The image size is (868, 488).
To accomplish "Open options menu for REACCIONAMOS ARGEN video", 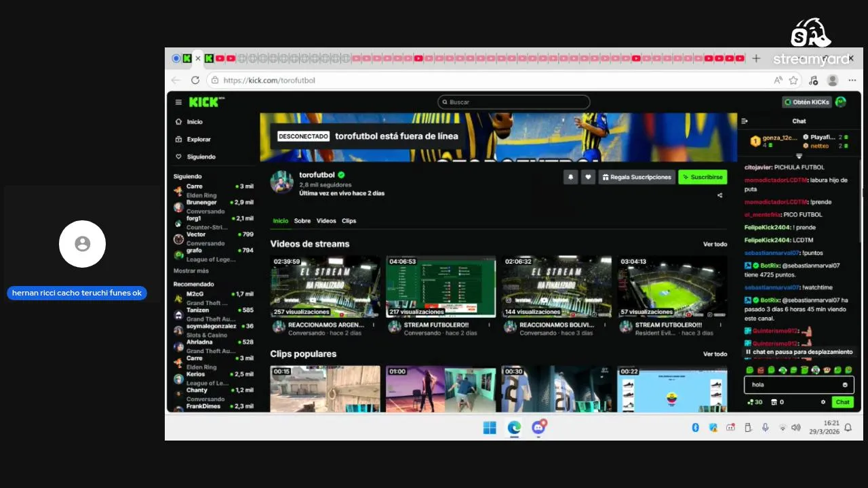I will click(374, 325).
